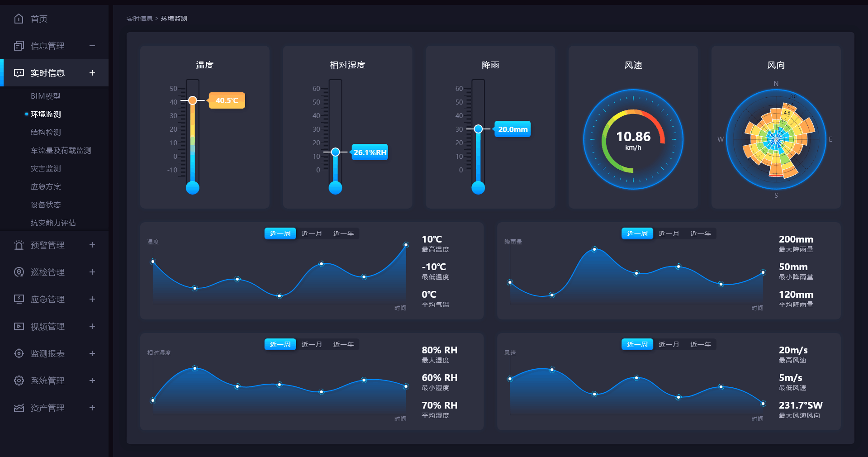
Task: Click the 信息管理 documents icon
Action: [19, 46]
